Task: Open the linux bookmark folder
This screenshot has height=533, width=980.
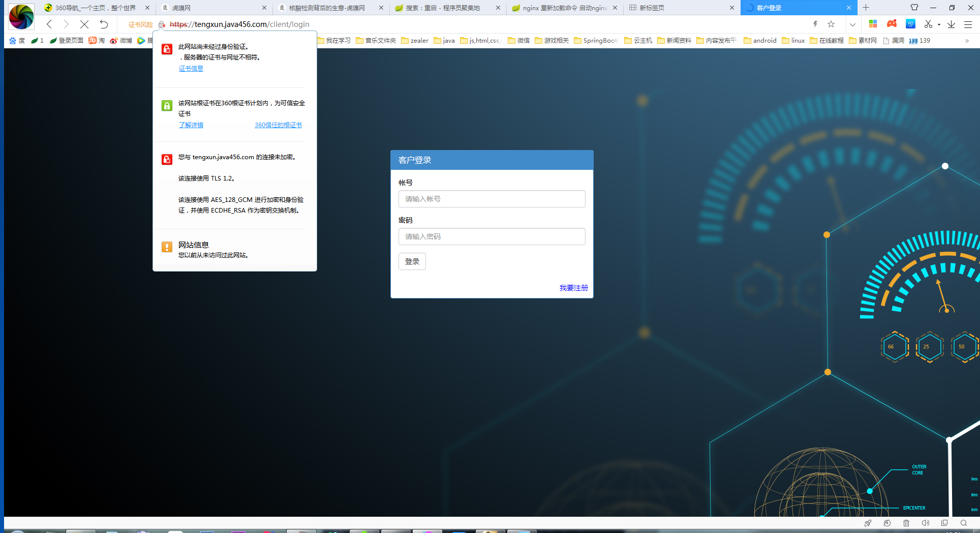Action: coord(793,41)
